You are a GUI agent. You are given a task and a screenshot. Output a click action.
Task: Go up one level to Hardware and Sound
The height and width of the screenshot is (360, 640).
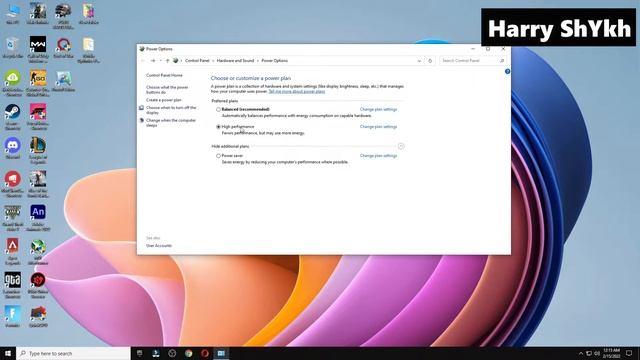click(x=167, y=61)
